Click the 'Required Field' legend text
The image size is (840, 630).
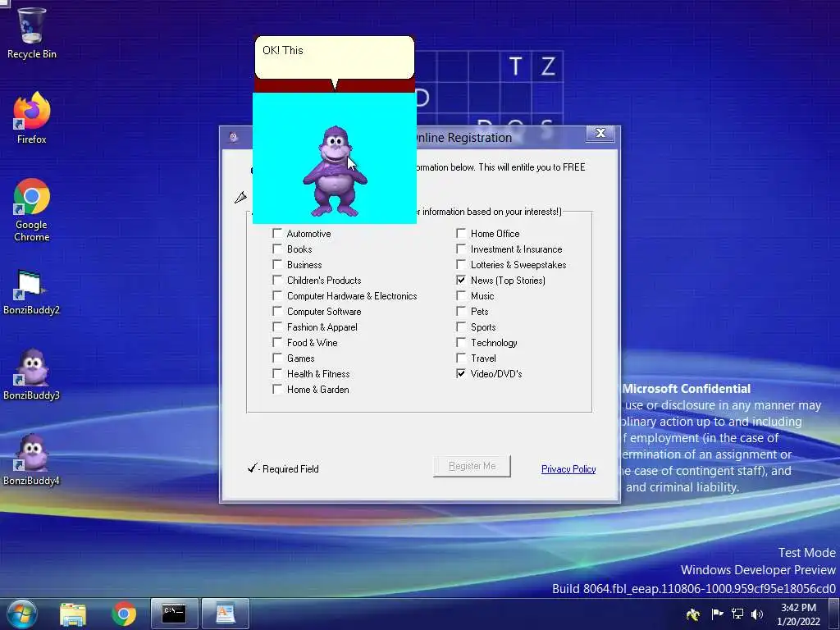[290, 468]
